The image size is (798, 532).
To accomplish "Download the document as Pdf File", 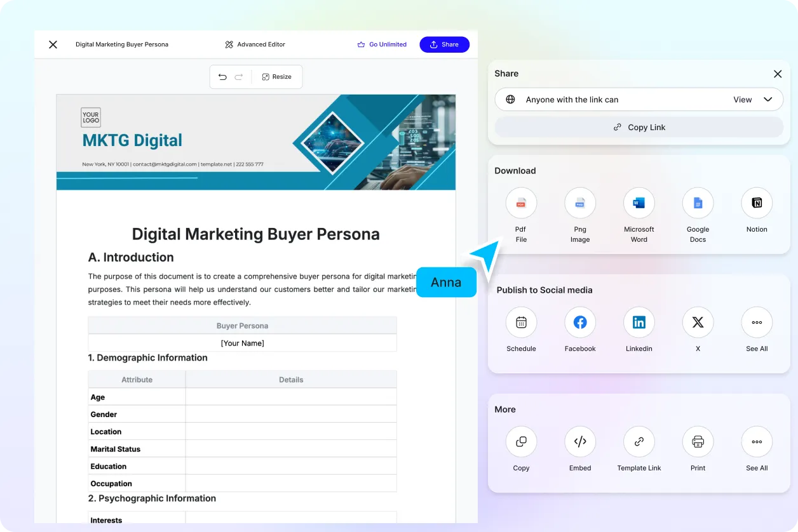I will coord(521,203).
